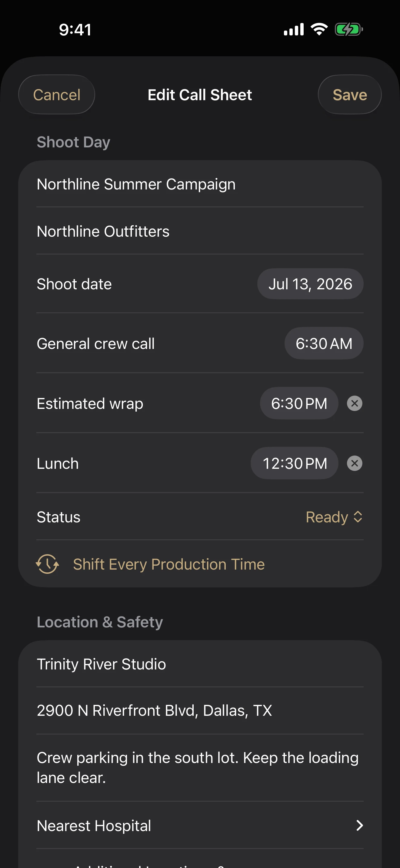Tap the clock-arrows shift time icon

tap(47, 564)
